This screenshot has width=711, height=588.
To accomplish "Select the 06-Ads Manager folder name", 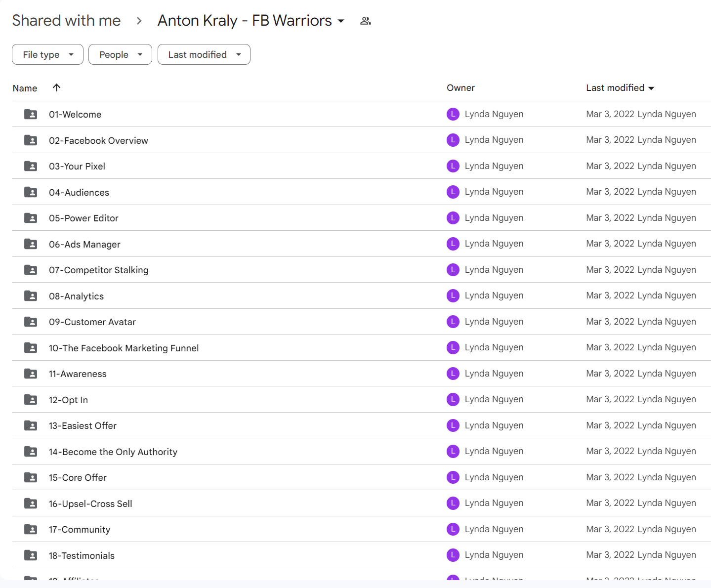I will click(84, 244).
